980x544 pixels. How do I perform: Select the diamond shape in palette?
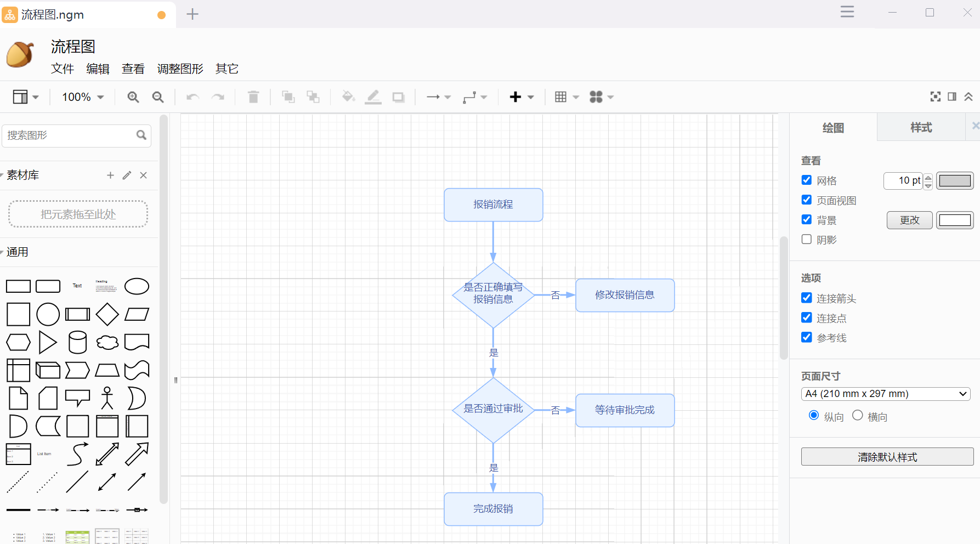click(107, 314)
